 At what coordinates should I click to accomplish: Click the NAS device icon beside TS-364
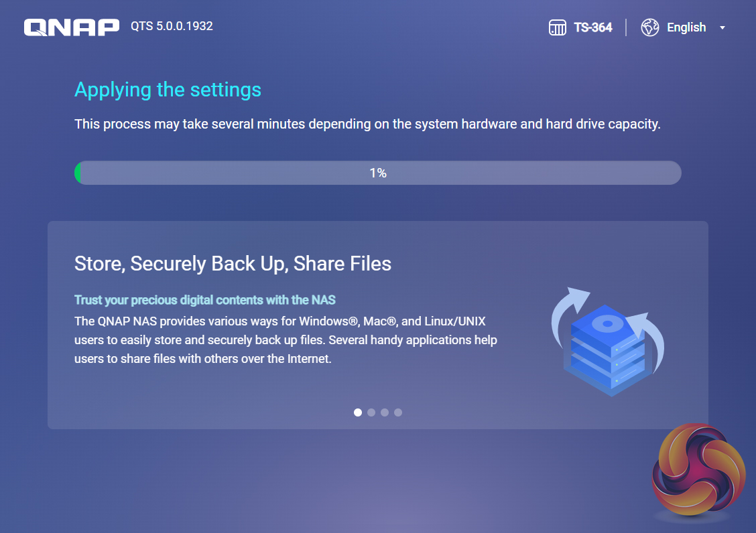pyautogui.click(x=558, y=27)
